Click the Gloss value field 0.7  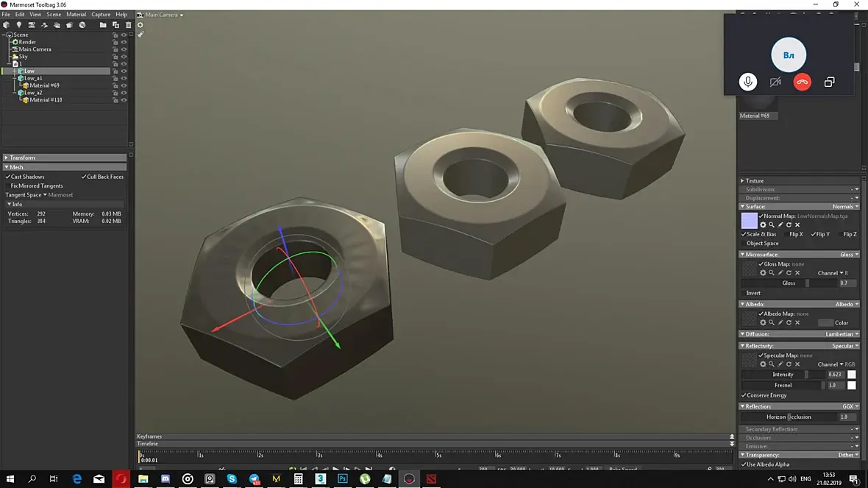[847, 283]
